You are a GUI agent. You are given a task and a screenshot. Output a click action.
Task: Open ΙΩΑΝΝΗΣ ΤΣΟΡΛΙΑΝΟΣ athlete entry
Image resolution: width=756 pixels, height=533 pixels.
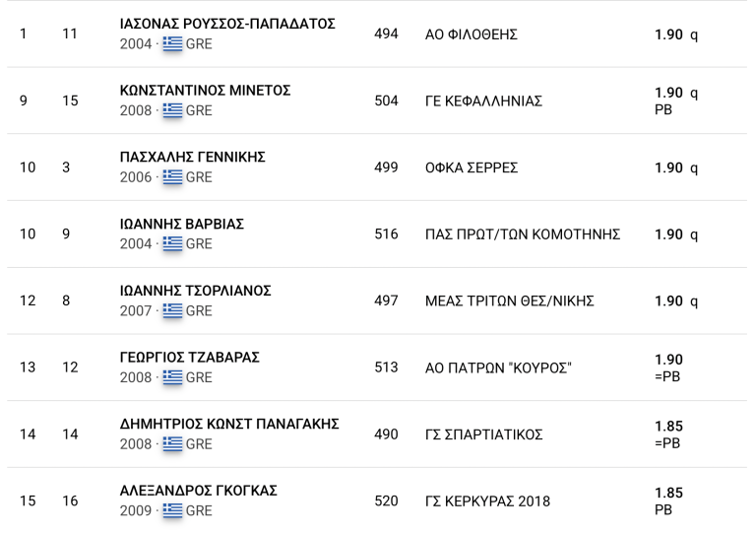pos(196,291)
